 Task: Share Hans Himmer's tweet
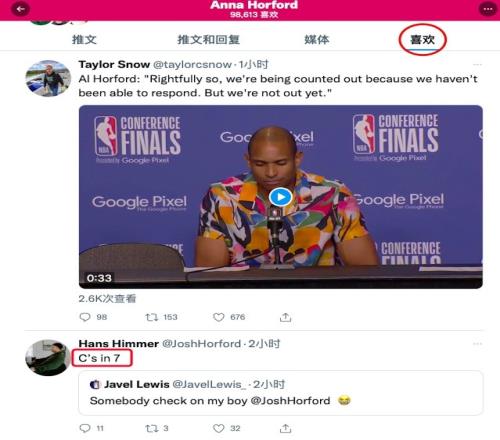(285, 428)
